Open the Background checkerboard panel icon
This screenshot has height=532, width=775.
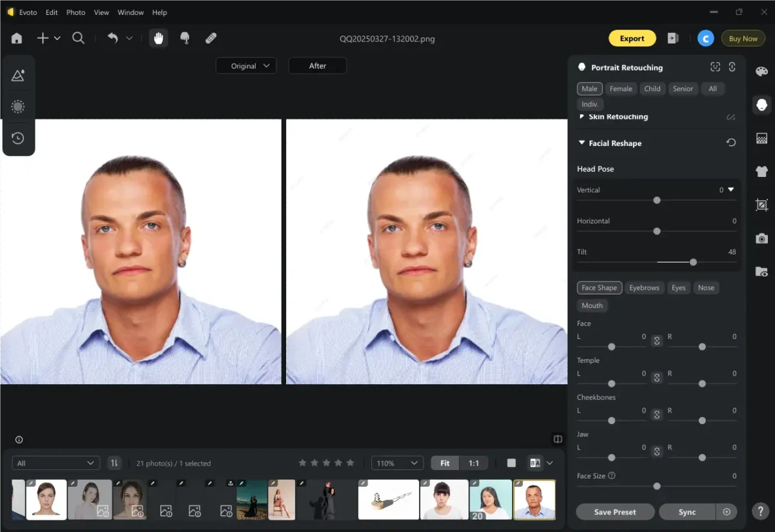point(761,138)
